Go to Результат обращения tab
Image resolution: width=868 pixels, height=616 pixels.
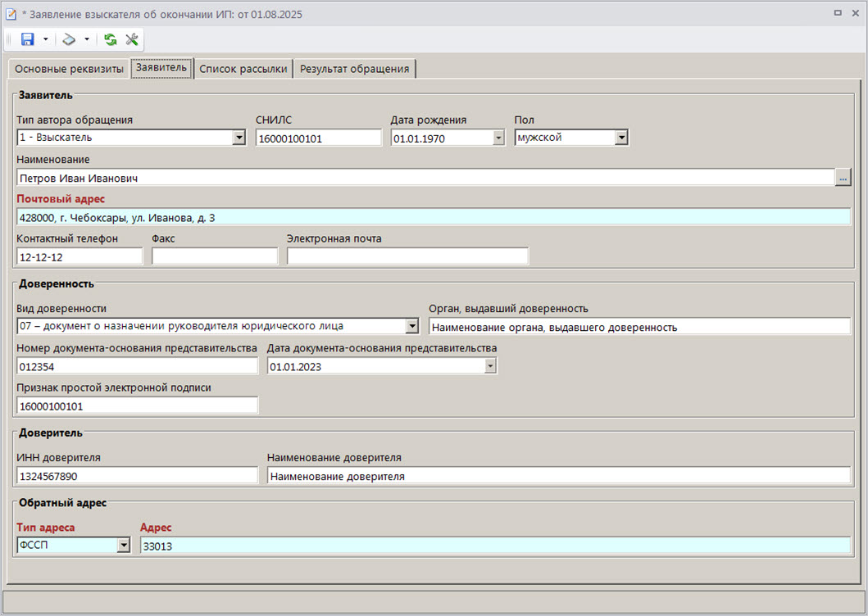(354, 69)
